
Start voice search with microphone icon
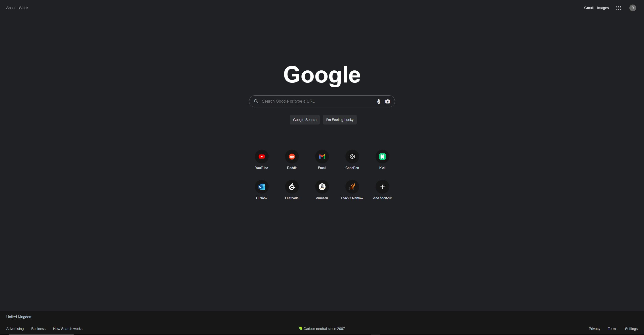379,101
